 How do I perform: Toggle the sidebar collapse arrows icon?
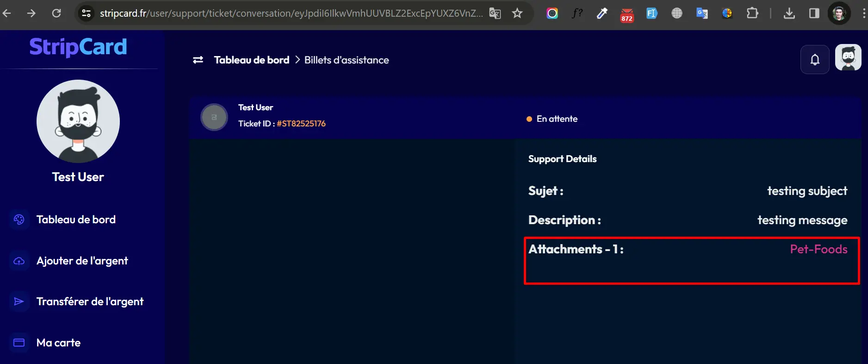(x=198, y=60)
